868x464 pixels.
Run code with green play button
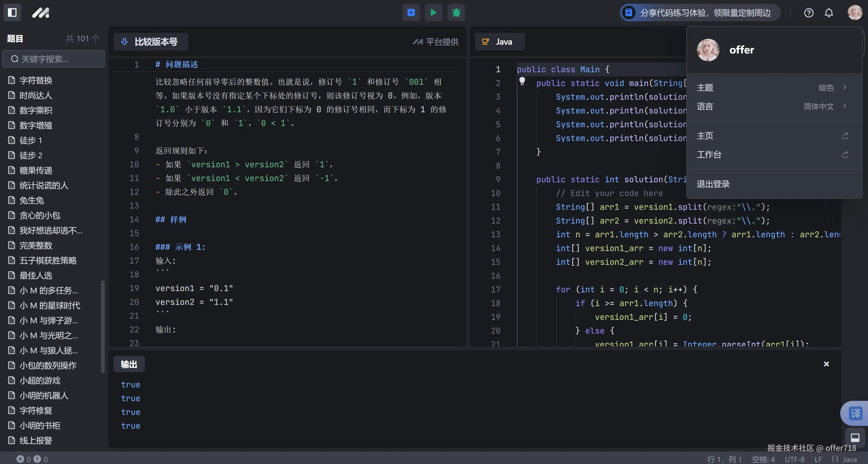(x=433, y=13)
